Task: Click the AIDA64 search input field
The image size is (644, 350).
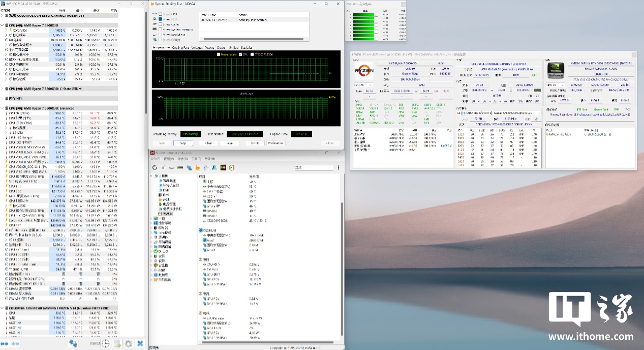Action: (x=313, y=167)
